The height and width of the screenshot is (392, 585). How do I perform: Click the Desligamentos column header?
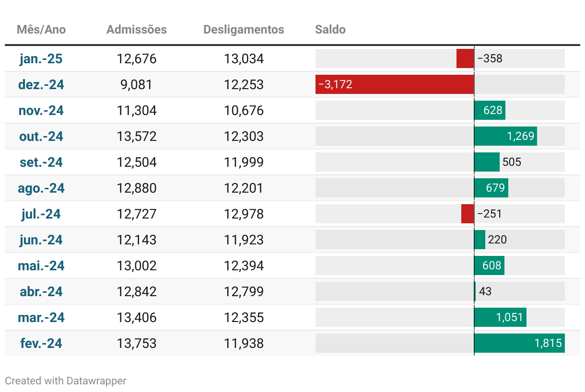pyautogui.click(x=244, y=30)
